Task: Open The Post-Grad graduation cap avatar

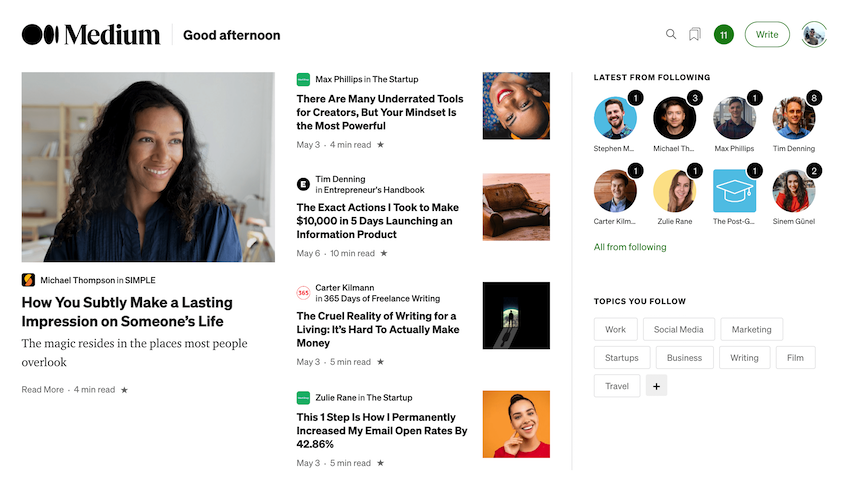Action: pyautogui.click(x=734, y=191)
